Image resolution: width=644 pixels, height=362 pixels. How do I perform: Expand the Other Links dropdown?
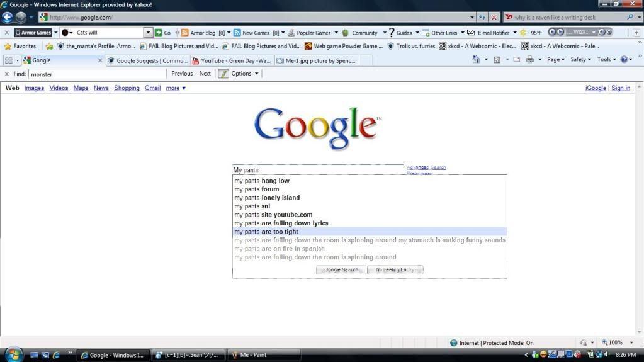(463, 33)
